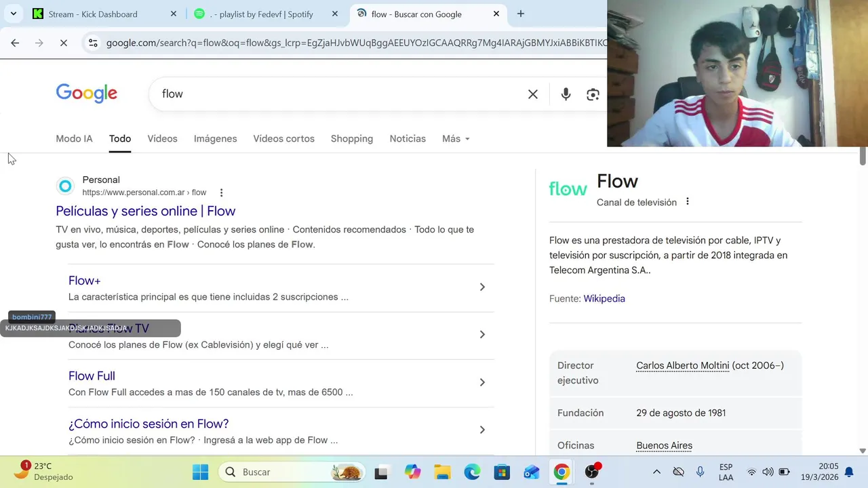Screen dimensions: 868x488
Task: Clear the search box with the X
Action: coord(533,94)
